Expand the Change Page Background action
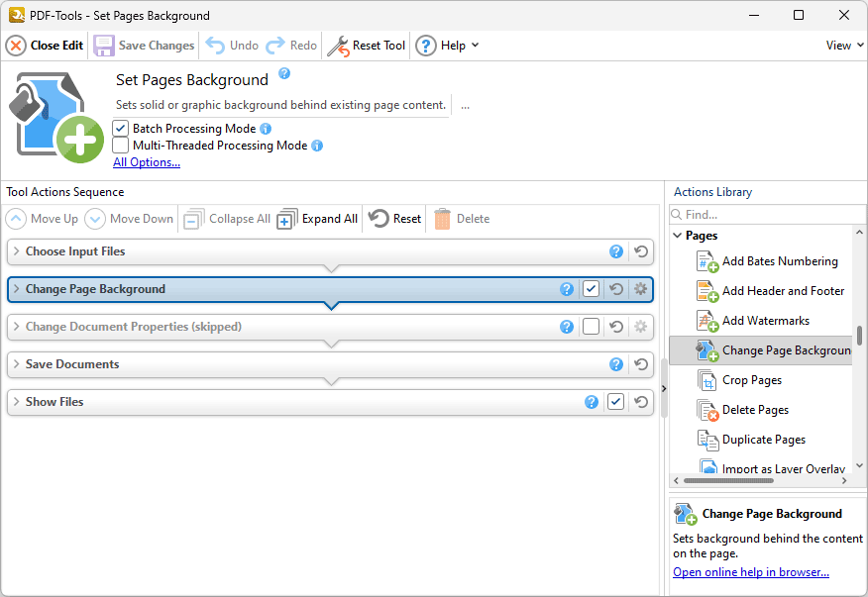The width and height of the screenshot is (868, 597). click(x=17, y=289)
